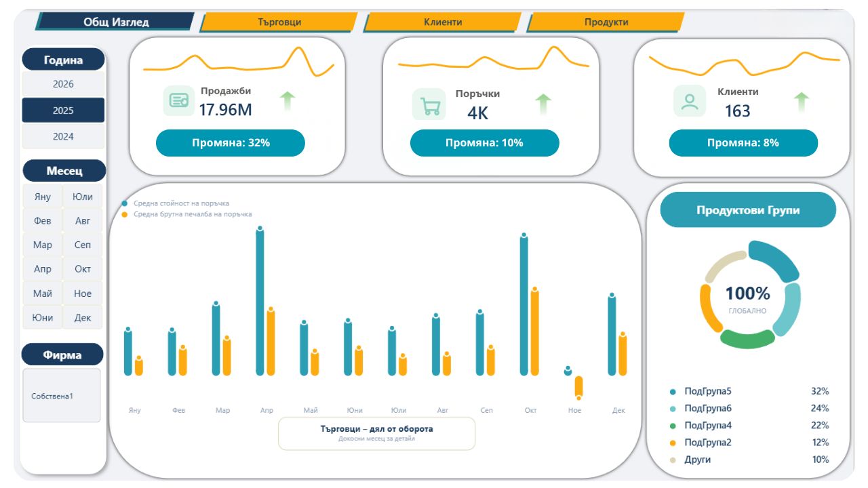Select year 2026 in the Година slicer
The width and height of the screenshot is (868, 488).
pyautogui.click(x=63, y=84)
